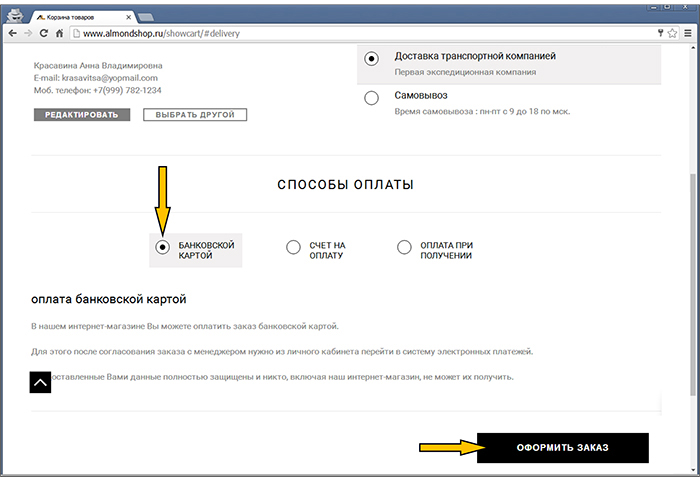The height and width of the screenshot is (477, 700).
Task: Click the Выбрать другой button
Action: [195, 115]
